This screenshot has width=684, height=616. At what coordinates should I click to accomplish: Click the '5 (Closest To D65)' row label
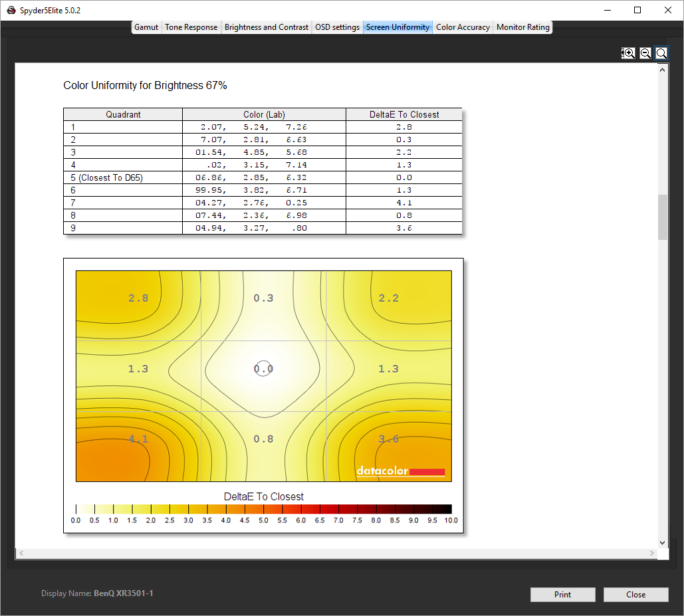click(x=106, y=177)
